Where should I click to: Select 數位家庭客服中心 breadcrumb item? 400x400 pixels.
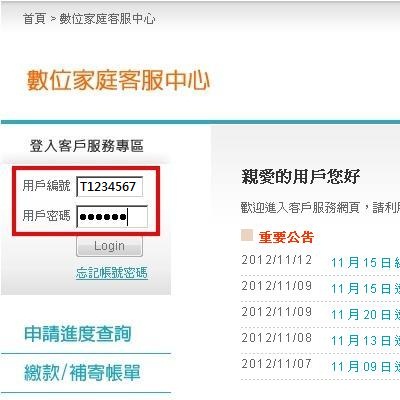[x=107, y=19]
